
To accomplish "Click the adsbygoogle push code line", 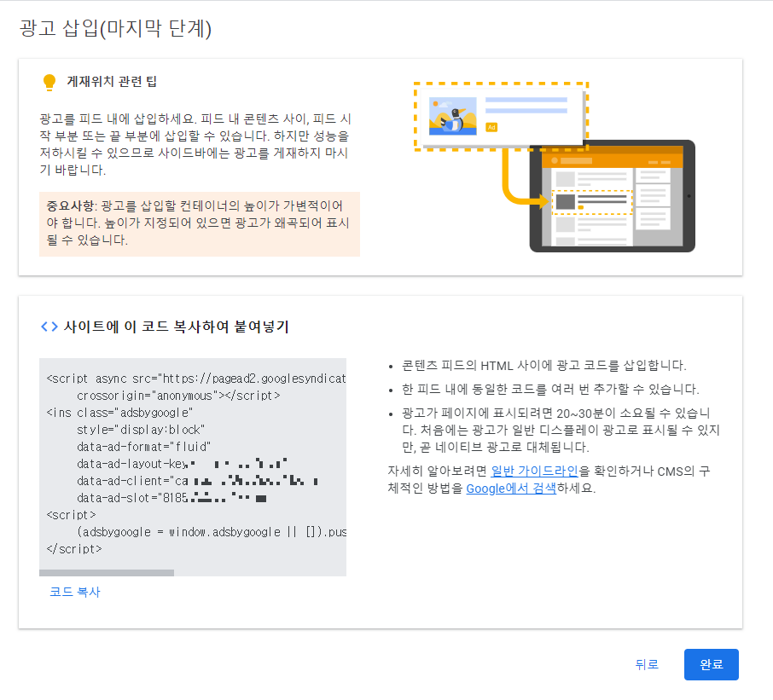I will coord(212,531).
